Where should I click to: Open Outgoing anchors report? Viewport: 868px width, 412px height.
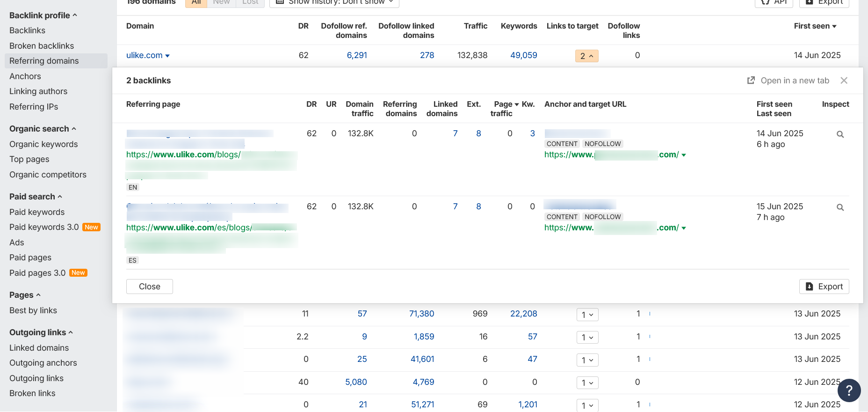[x=43, y=363]
